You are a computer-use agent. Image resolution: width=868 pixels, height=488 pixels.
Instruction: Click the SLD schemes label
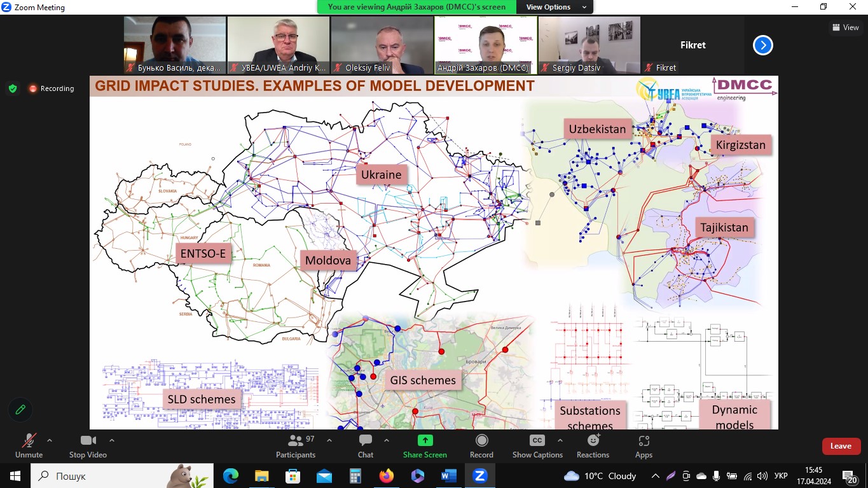coord(202,400)
